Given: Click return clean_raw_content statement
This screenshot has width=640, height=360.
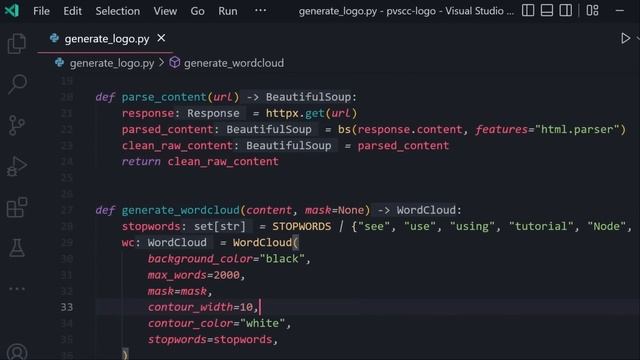Looking at the screenshot, I should point(200,162).
